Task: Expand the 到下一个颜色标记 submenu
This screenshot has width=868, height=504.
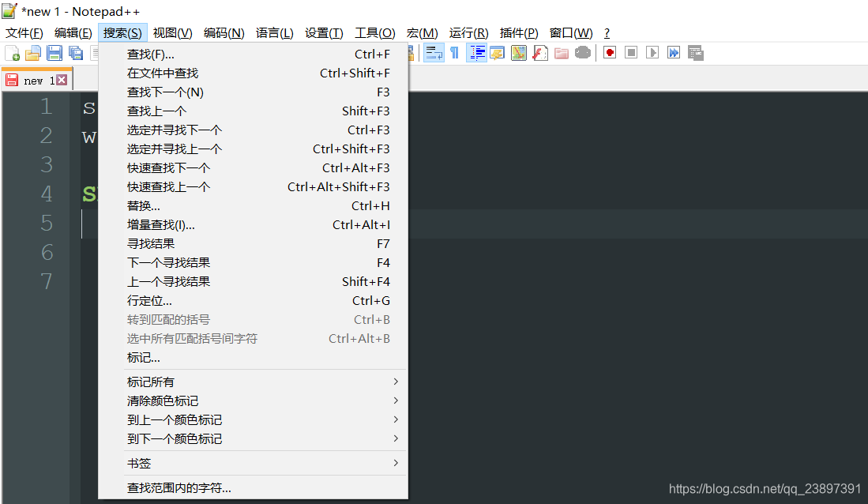Action: [x=254, y=438]
